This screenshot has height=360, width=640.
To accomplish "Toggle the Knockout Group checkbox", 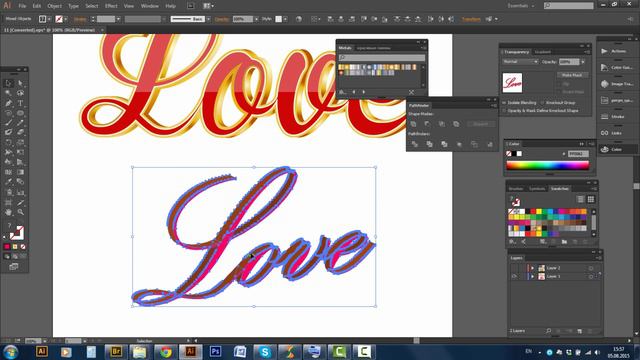I will [543, 103].
